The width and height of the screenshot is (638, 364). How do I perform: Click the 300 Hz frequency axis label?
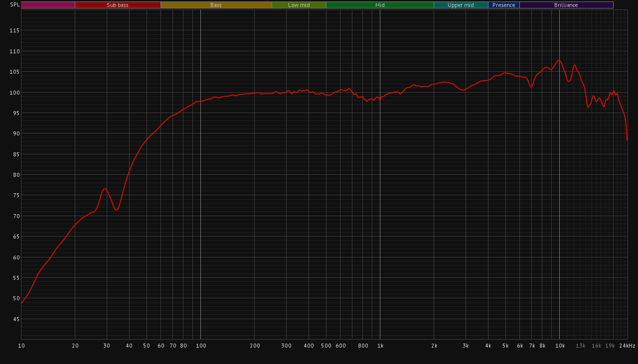pos(286,346)
